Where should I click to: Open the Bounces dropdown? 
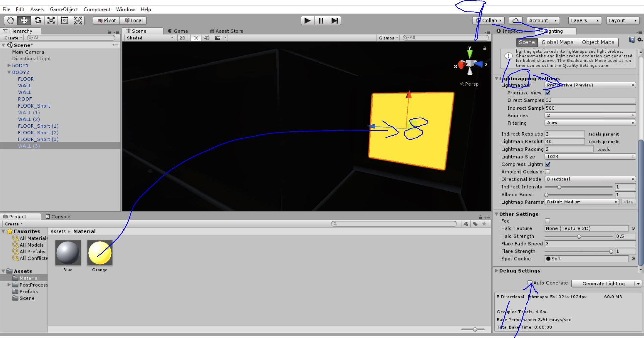[590, 116]
